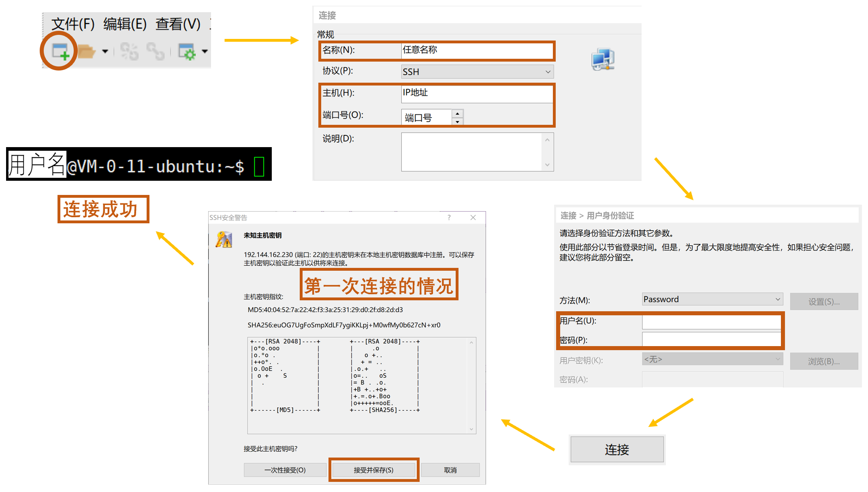Click the 密码(P) input field
This screenshot has width=868, height=492.
712,340
